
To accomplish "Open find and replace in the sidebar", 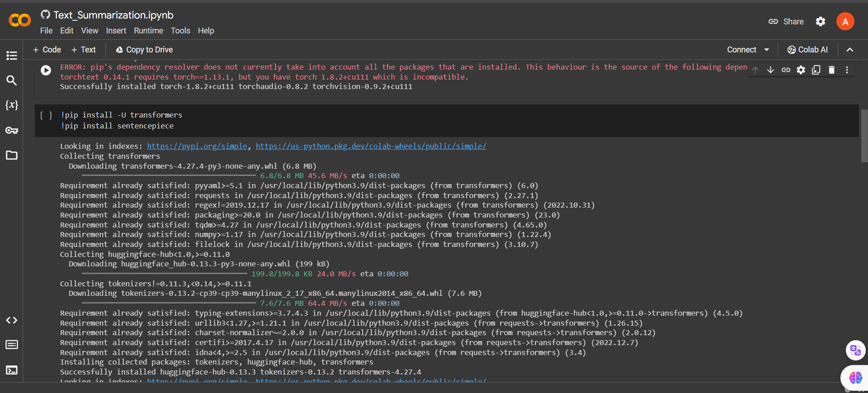I will [x=11, y=80].
